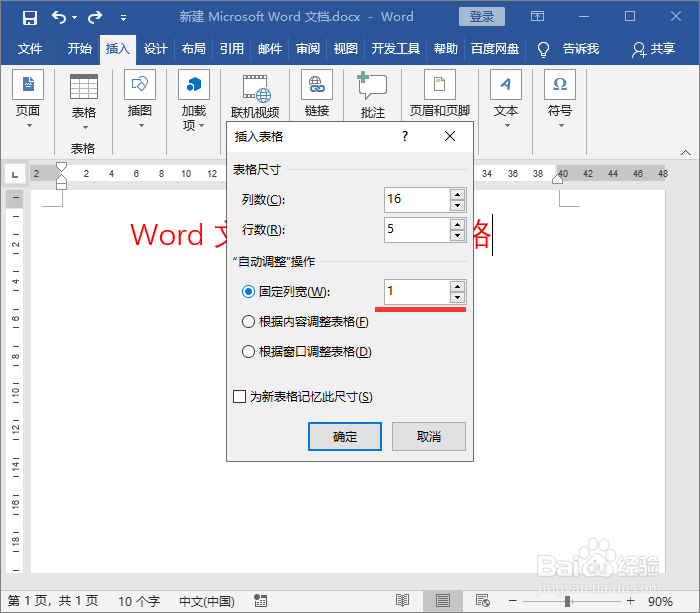Open the 文件 menu
The image size is (700, 613).
click(x=30, y=49)
